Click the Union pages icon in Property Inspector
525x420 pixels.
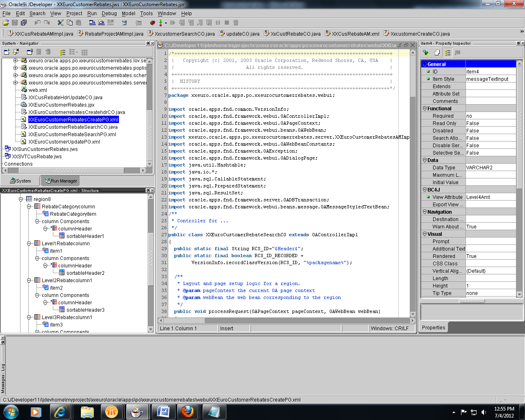click(437, 52)
